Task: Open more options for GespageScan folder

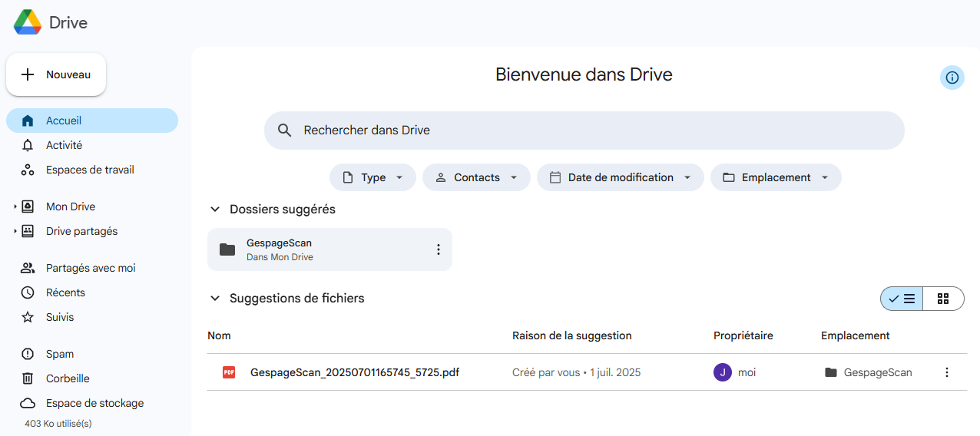Action: click(x=439, y=249)
